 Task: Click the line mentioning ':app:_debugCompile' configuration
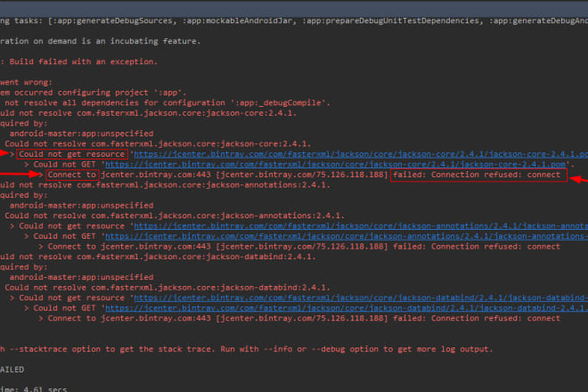point(165,102)
